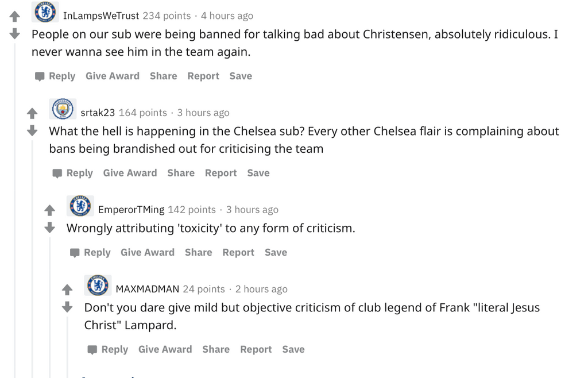
Task: Downvote MAXMADMAN's comment
Action: coord(67,307)
